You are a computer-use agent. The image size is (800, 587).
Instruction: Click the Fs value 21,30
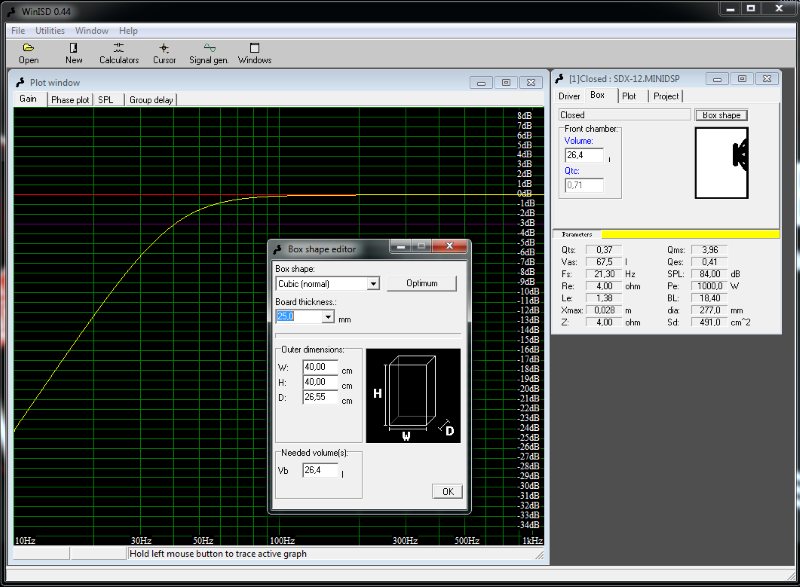(x=604, y=274)
